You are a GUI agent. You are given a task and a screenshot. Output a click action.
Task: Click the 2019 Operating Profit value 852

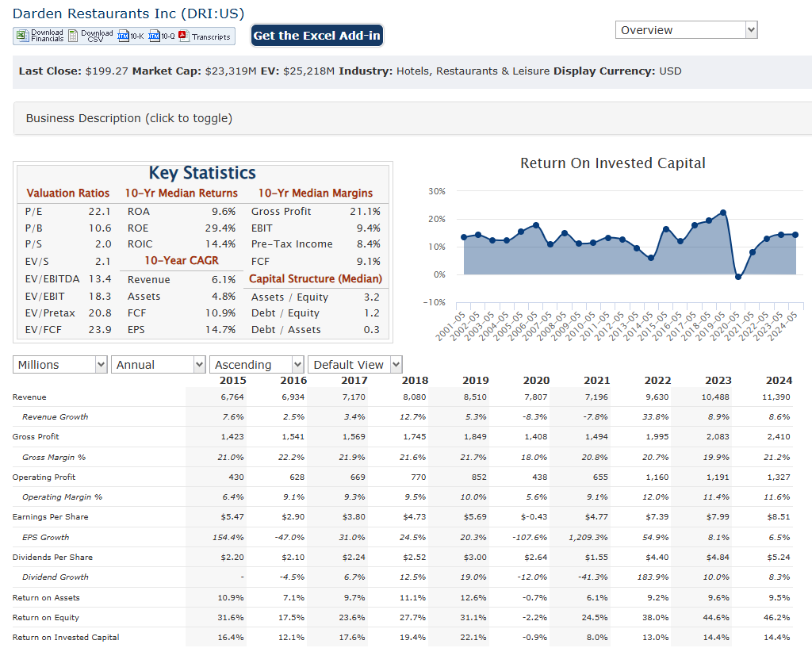click(479, 477)
